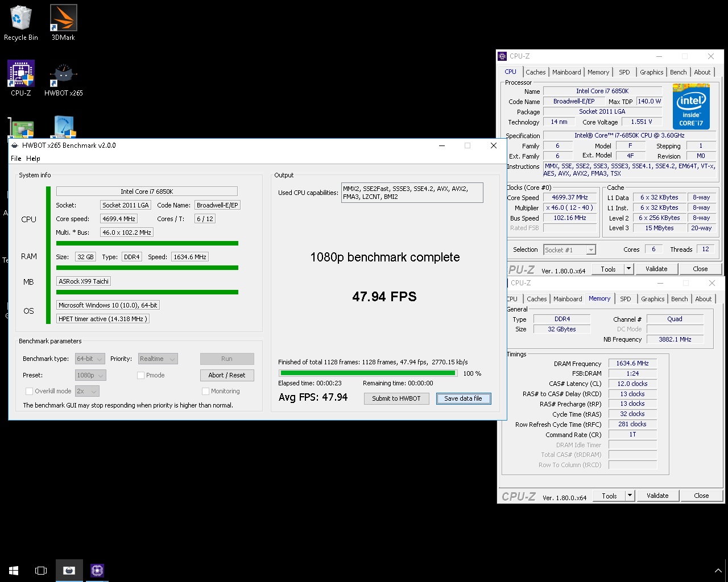The image size is (728, 582).
Task: Click Validate in the upper CPU-Z window
Action: click(656, 269)
